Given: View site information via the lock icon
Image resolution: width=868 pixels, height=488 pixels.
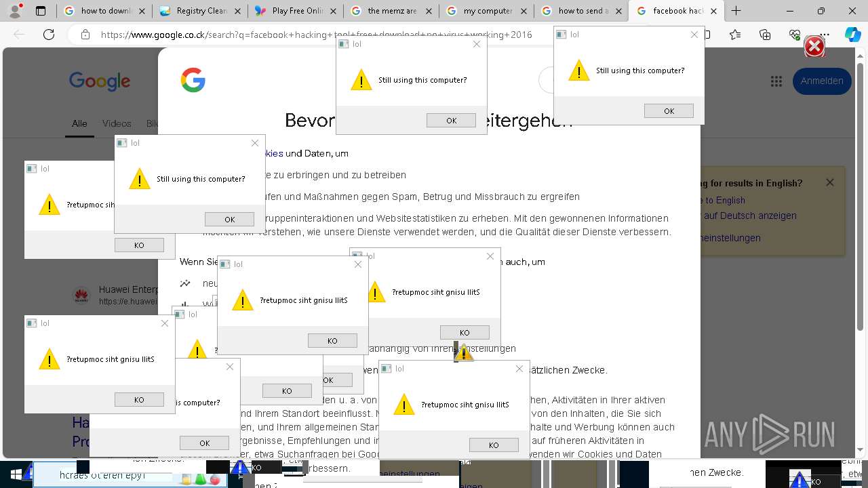Looking at the screenshot, I should click(x=85, y=35).
